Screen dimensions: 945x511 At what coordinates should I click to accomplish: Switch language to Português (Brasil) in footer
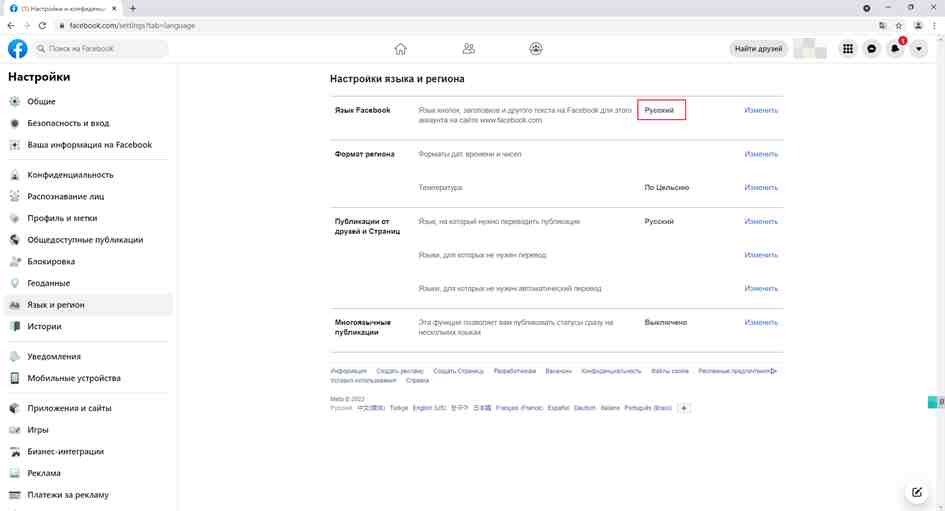click(x=648, y=409)
